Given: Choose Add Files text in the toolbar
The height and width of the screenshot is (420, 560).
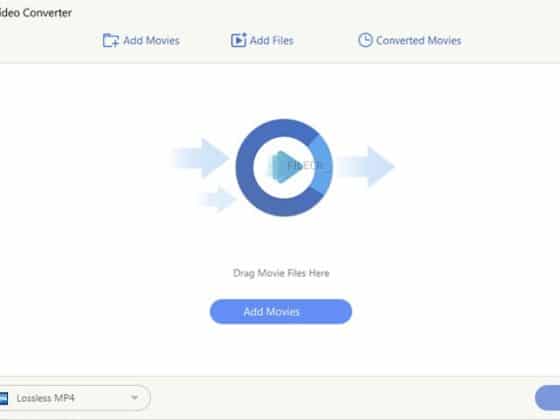Looking at the screenshot, I should pos(272,40).
